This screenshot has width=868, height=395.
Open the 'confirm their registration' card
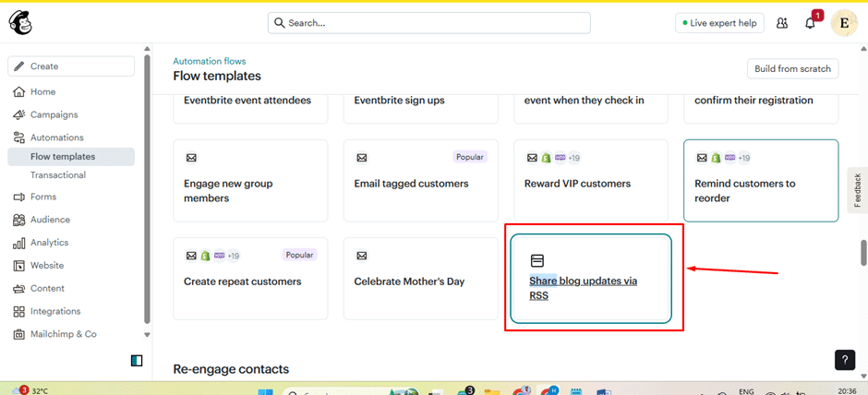coord(761,108)
